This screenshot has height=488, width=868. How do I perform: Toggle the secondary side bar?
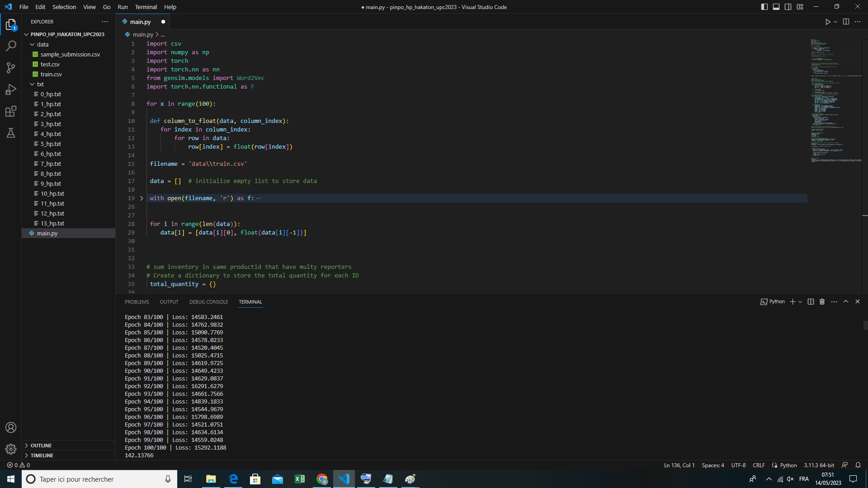(788, 7)
